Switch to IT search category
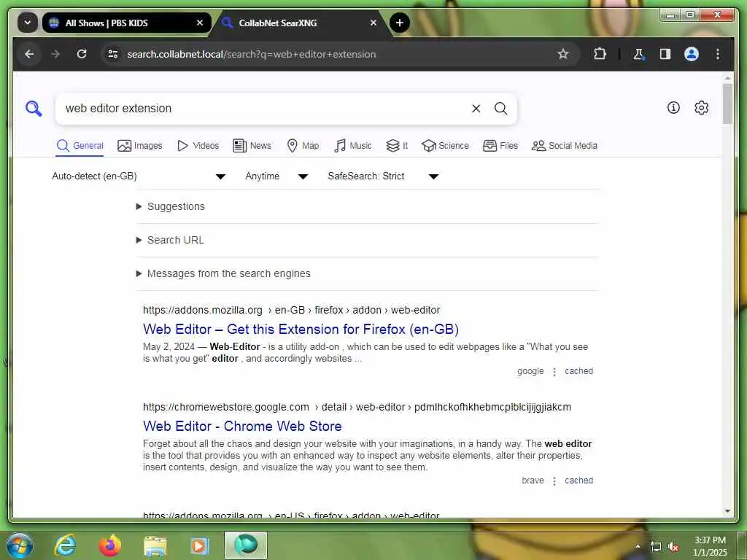747x560 pixels. coord(397,146)
